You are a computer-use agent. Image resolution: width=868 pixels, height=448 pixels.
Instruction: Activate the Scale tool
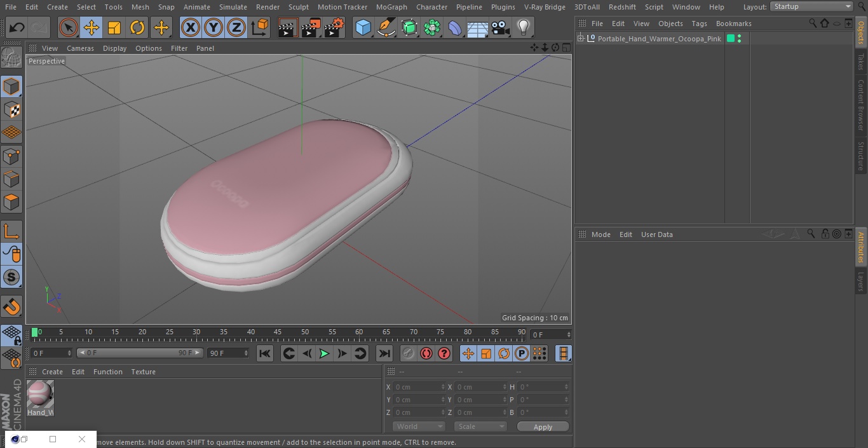coord(114,27)
